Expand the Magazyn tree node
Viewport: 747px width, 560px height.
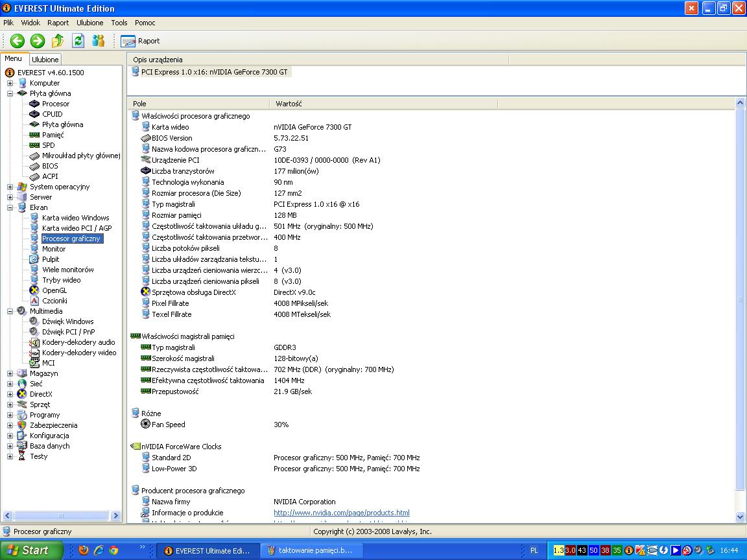pos(10,373)
